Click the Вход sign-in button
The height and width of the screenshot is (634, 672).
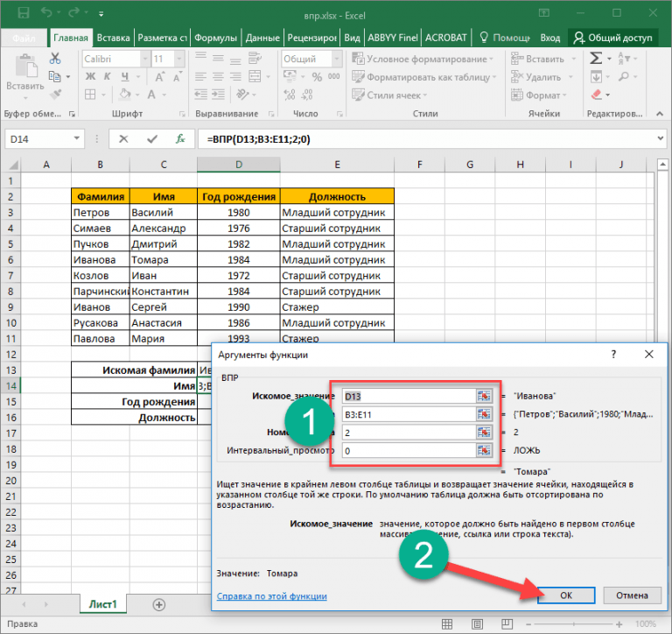click(x=549, y=38)
